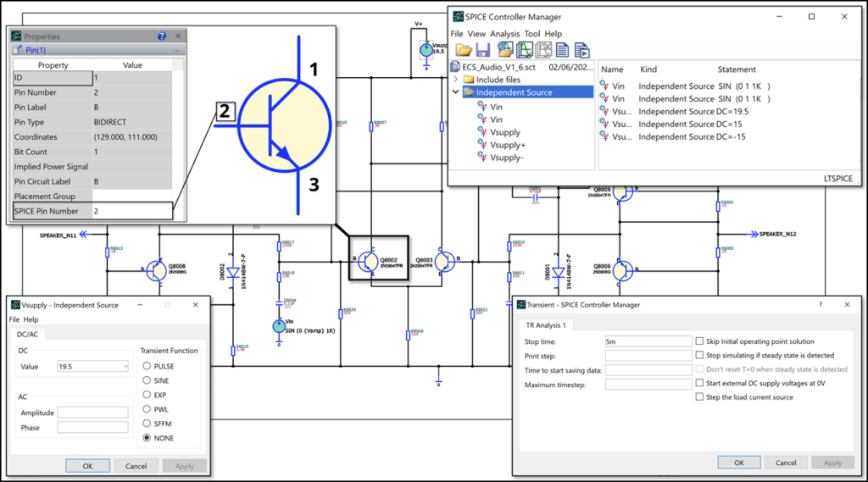Viewport: 868px width, 482px height.
Task: Click the run simulation icon in SPICE toolbar
Action: point(581,50)
